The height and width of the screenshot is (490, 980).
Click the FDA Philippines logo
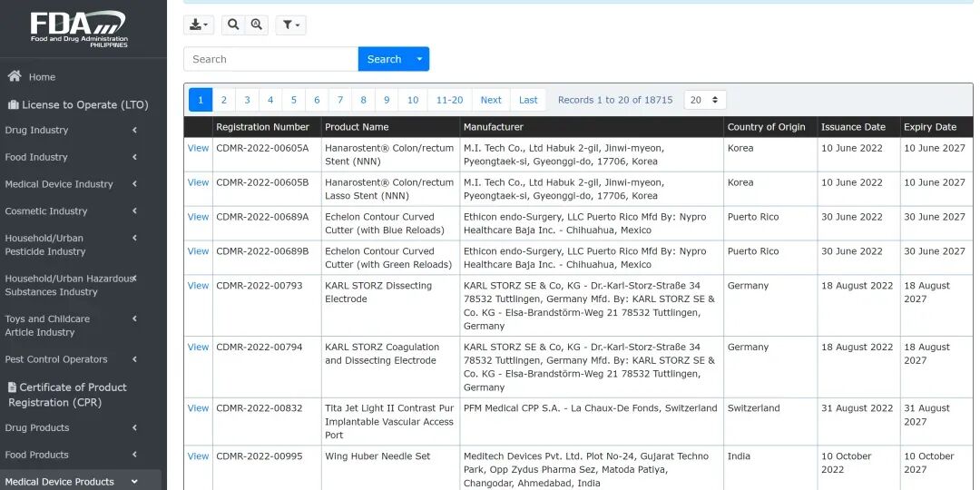[x=78, y=28]
